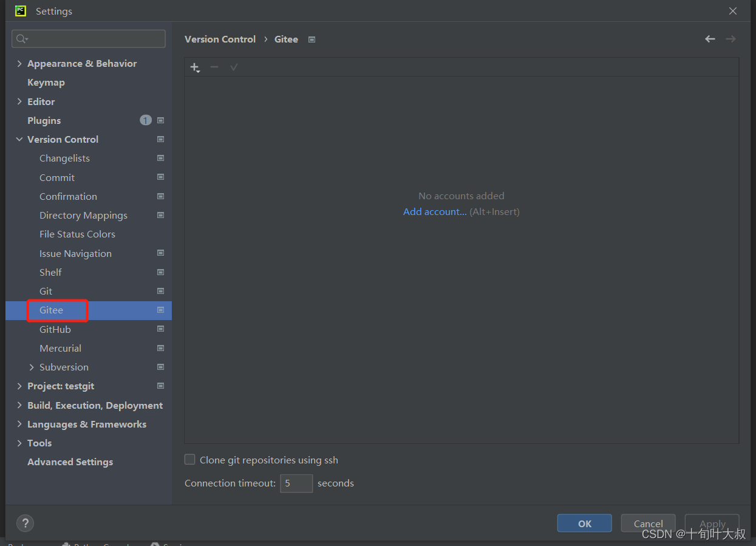The height and width of the screenshot is (546, 756).
Task: Click project icon next to Mercurial
Action: [161, 348]
